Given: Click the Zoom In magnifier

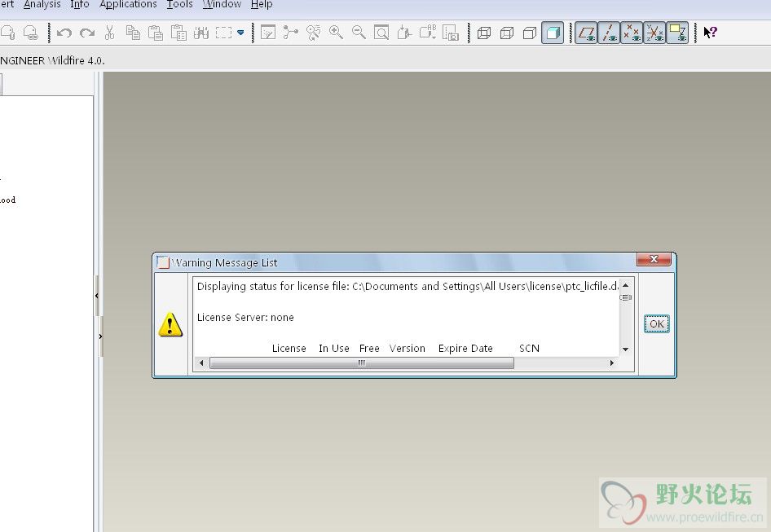Looking at the screenshot, I should [337, 33].
